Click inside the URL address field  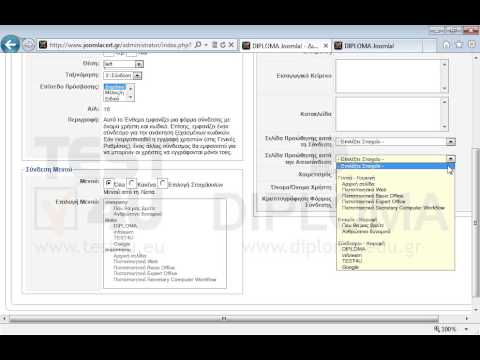120,45
